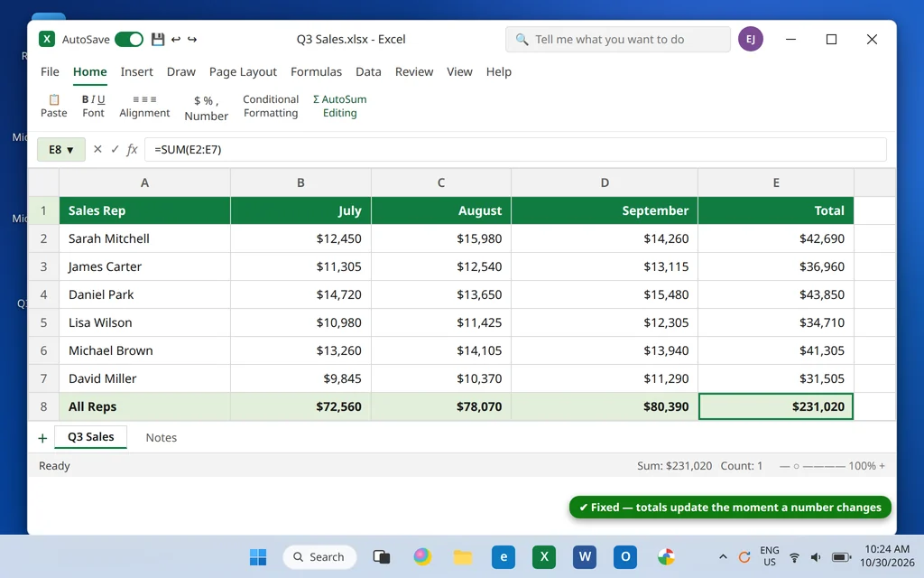Viewport: 924px width, 578px height.
Task: Add a new sheet with plus
Action: (42, 438)
